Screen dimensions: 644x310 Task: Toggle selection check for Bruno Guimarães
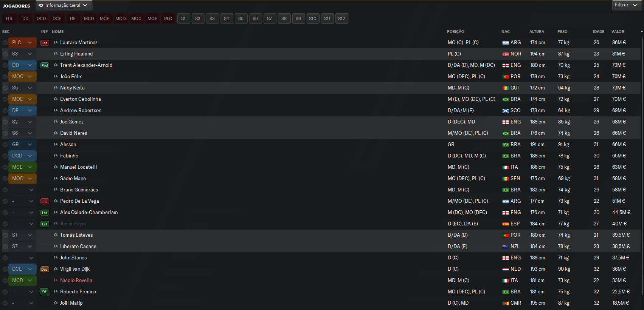click(x=5, y=190)
